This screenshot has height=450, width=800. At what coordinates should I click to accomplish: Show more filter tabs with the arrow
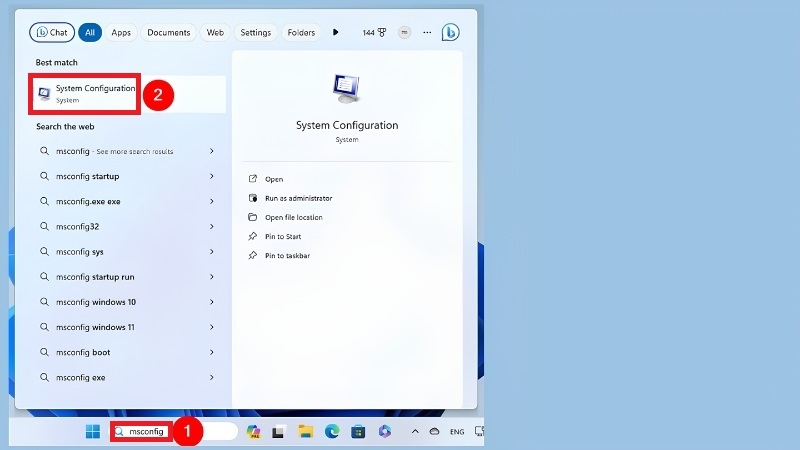[335, 32]
